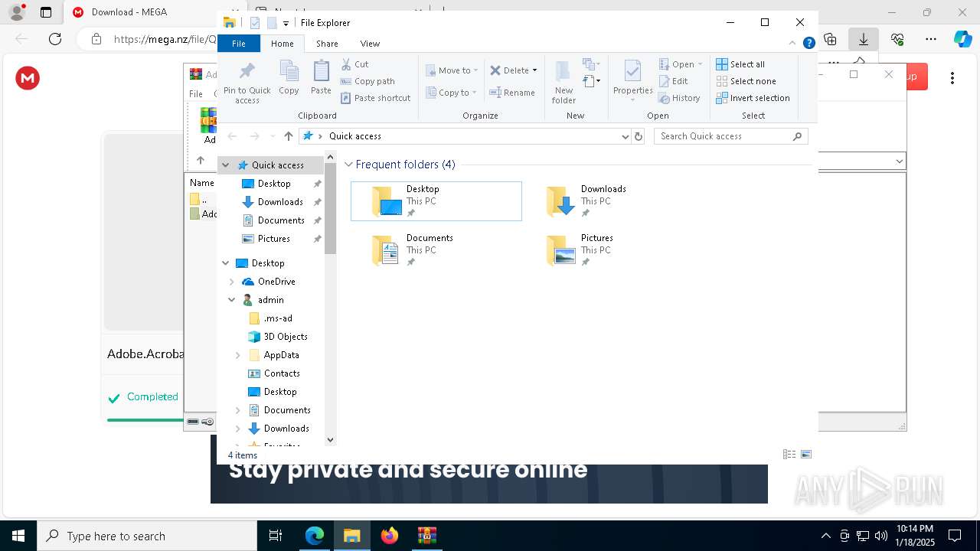Open WinRAR from the taskbar
The height and width of the screenshot is (551, 980).
tap(427, 536)
